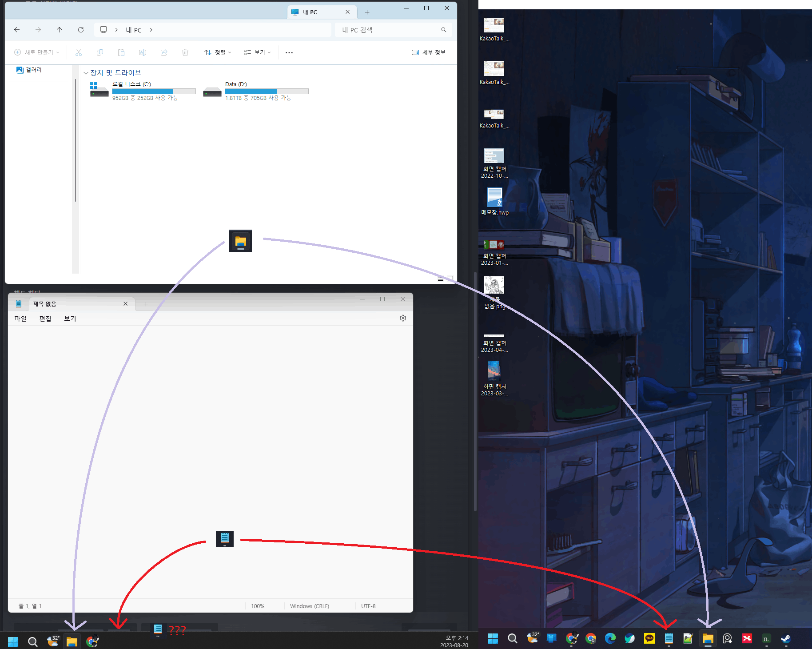Open the three-dot See more menu in Explorer
This screenshot has height=649, width=812.
(x=289, y=52)
